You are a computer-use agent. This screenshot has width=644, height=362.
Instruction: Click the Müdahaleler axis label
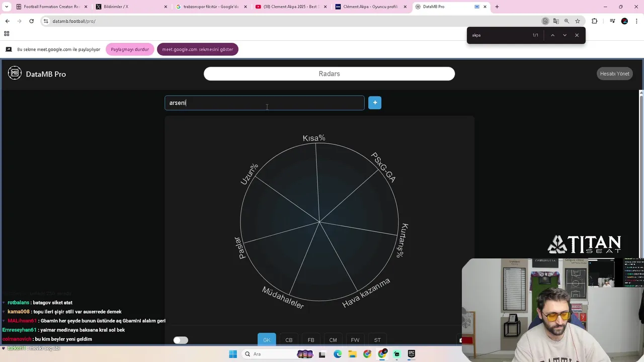(x=283, y=298)
